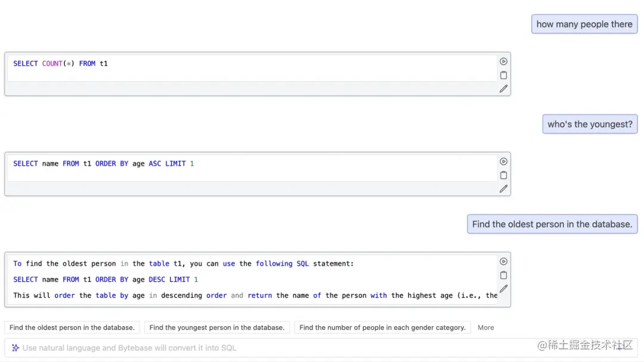Screen dimensions: 644x362
Task: Choose suggestion 'Find the youngest person in the database.'
Action: (x=217, y=327)
